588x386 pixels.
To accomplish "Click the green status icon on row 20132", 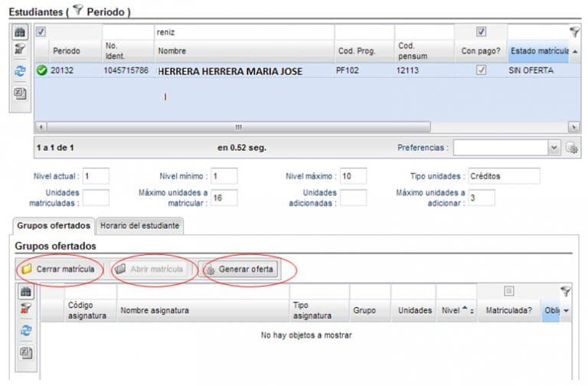I will click(42, 70).
